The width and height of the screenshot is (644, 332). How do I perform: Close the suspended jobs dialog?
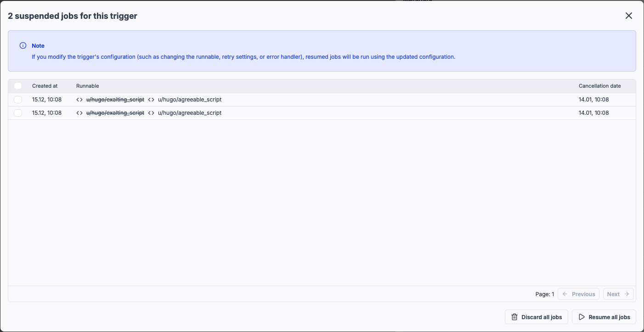coord(629,16)
